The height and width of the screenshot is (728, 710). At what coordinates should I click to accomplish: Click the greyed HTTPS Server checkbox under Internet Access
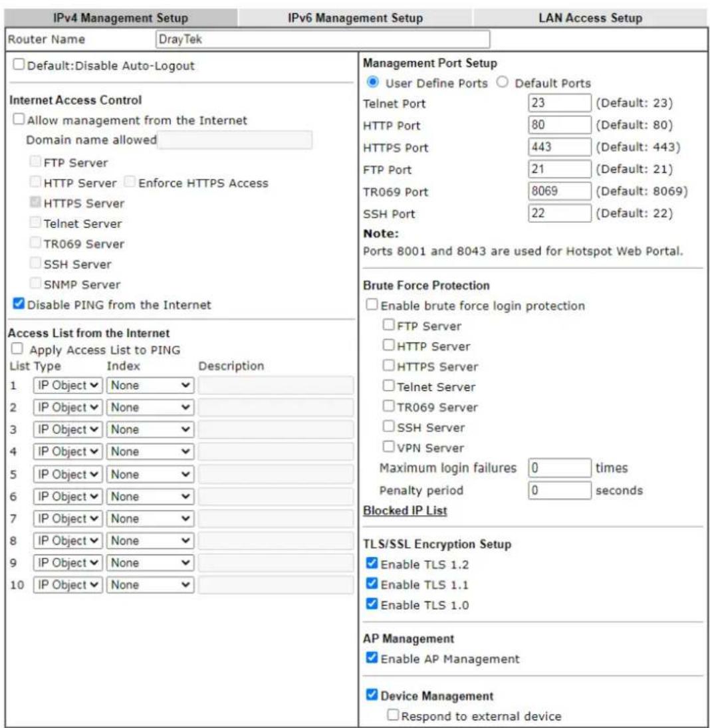tap(35, 202)
